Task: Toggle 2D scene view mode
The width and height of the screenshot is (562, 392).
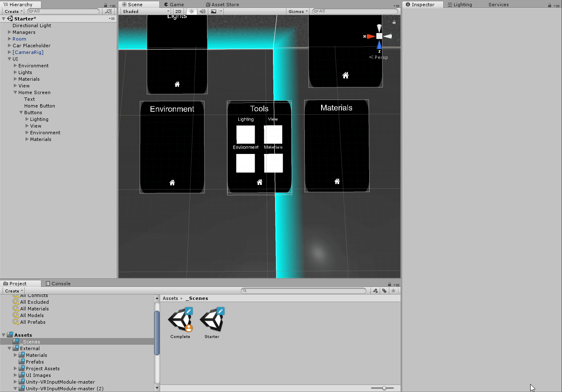Action: [179, 11]
